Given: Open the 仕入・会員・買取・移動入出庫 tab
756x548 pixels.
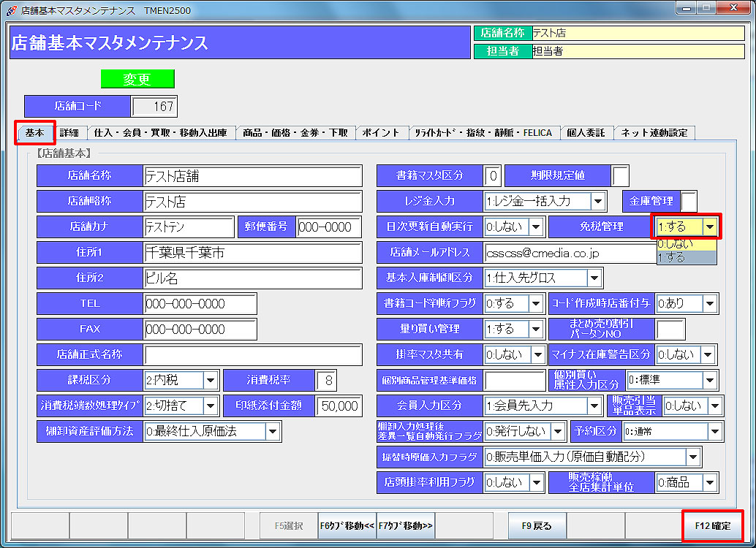Looking at the screenshot, I should point(161,133).
